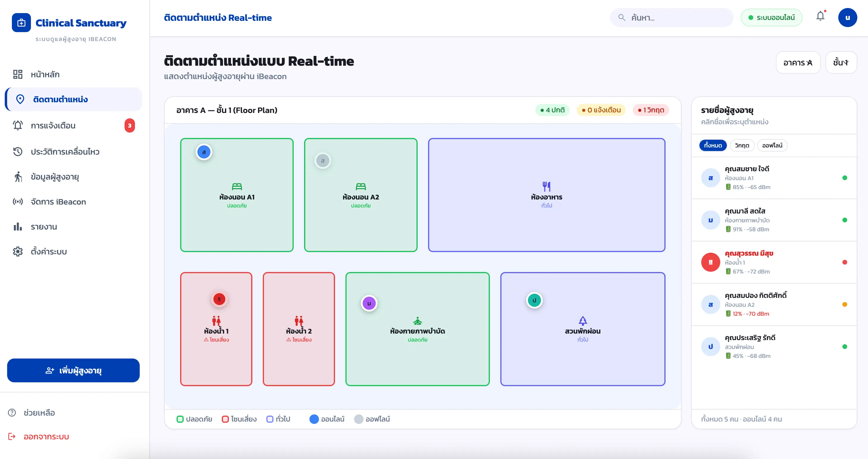Select the วิกฤต filter tab

(x=742, y=145)
